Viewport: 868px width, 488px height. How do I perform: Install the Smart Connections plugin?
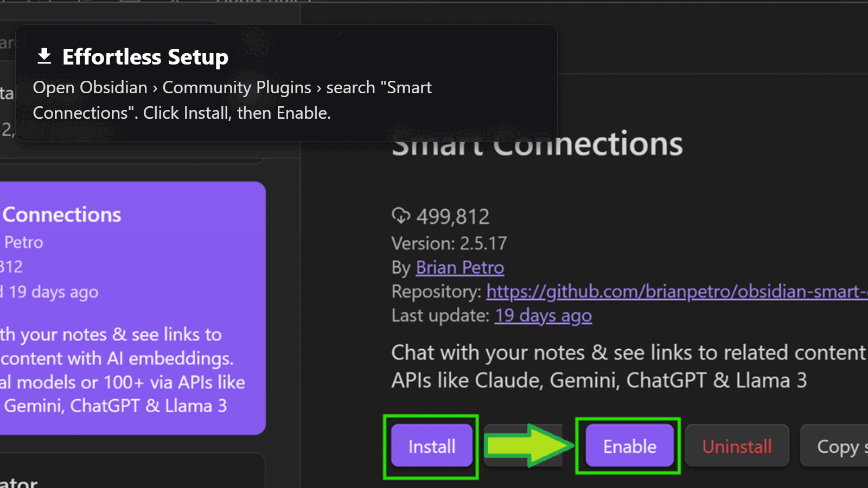coord(431,446)
